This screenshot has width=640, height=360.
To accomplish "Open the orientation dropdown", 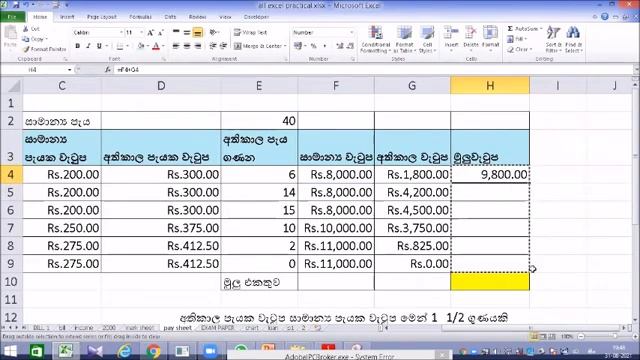I will (214, 32).
